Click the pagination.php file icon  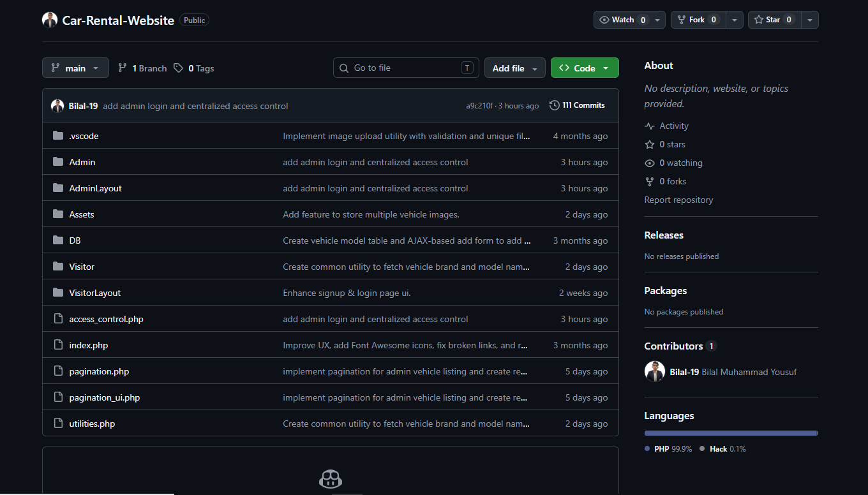tap(58, 371)
